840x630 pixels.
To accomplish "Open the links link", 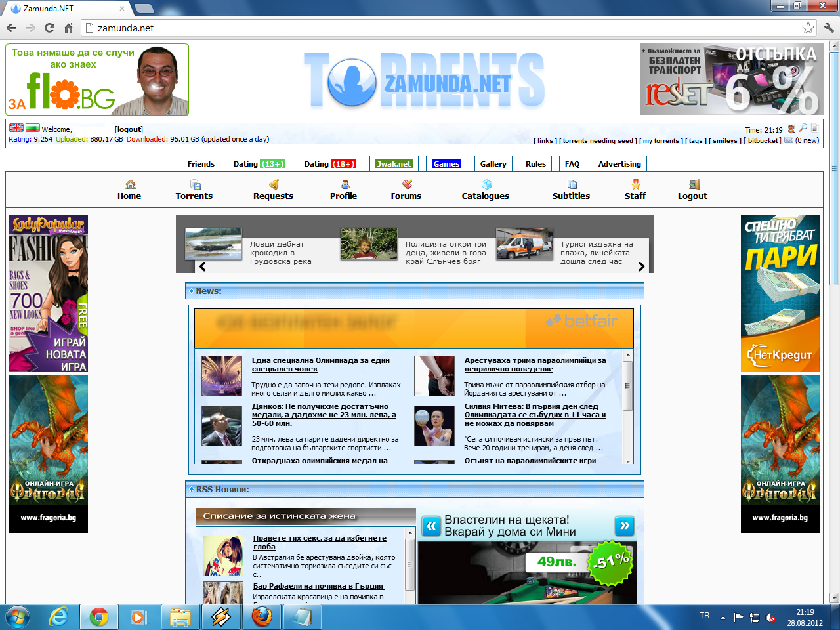I will tap(545, 140).
